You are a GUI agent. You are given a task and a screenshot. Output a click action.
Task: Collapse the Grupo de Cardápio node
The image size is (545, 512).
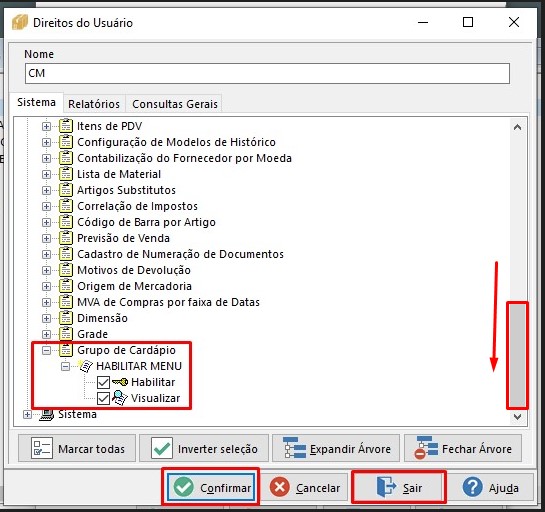coord(46,350)
